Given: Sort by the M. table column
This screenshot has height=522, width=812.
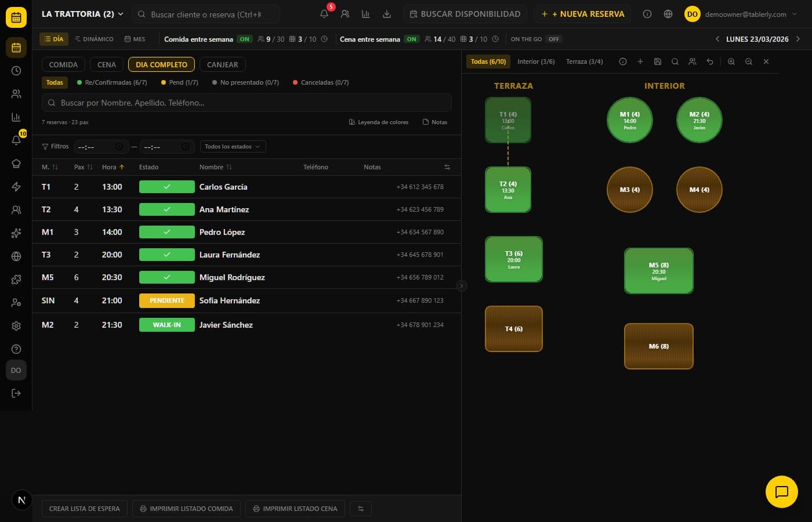Looking at the screenshot, I should tap(50, 167).
